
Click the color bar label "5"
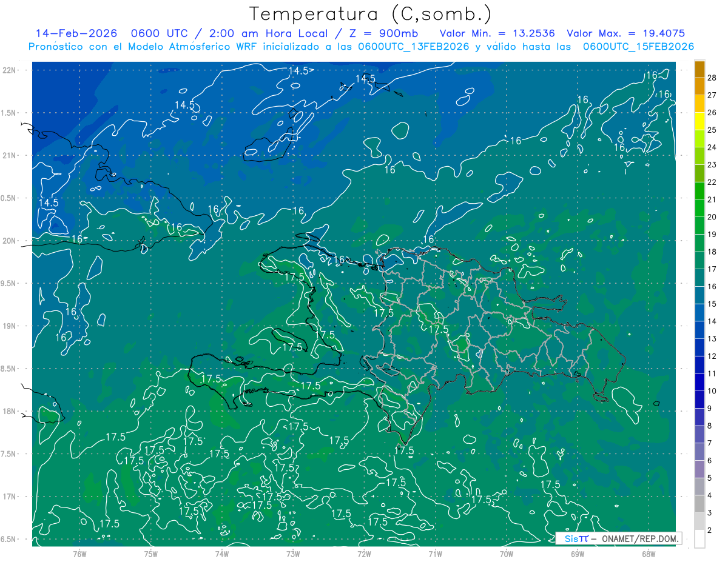[x=710, y=479]
